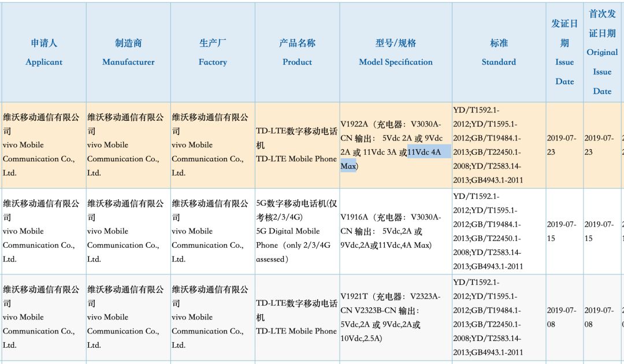Click the applicant cell in the V1916A row
The image size is (624, 364).
[x=44, y=231]
